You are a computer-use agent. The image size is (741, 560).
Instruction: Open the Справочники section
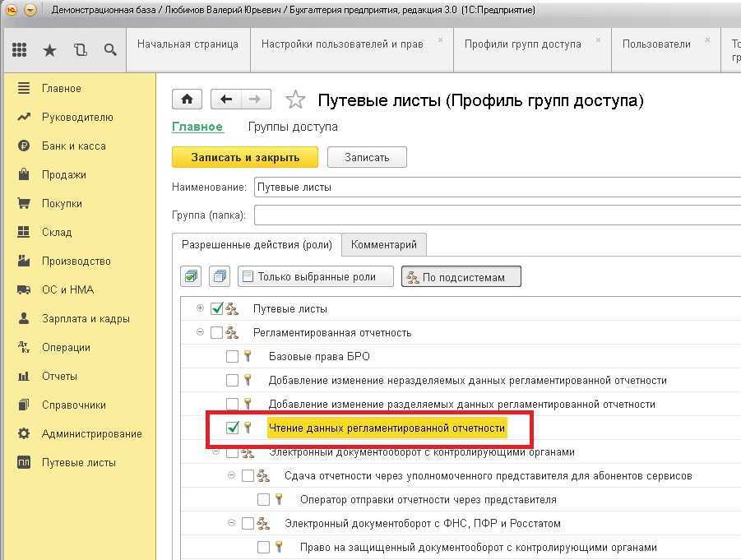[x=74, y=405]
